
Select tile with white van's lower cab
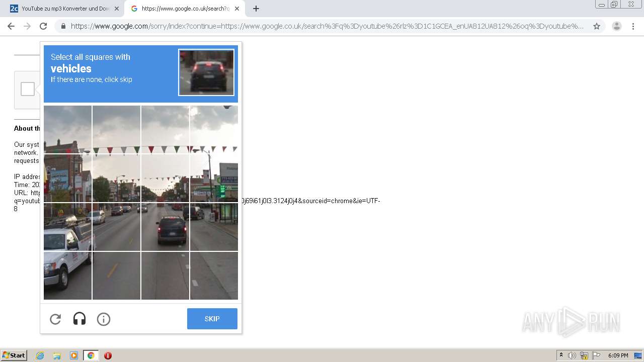(67, 276)
